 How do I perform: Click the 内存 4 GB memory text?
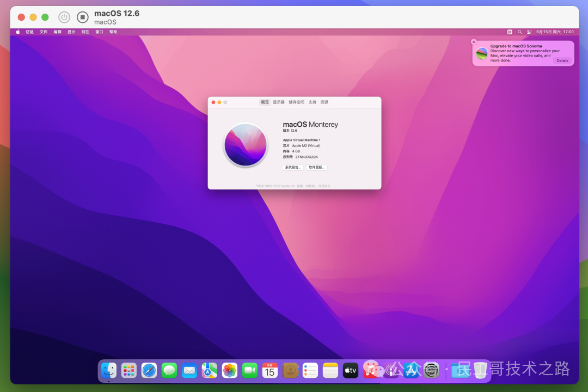[x=291, y=151]
